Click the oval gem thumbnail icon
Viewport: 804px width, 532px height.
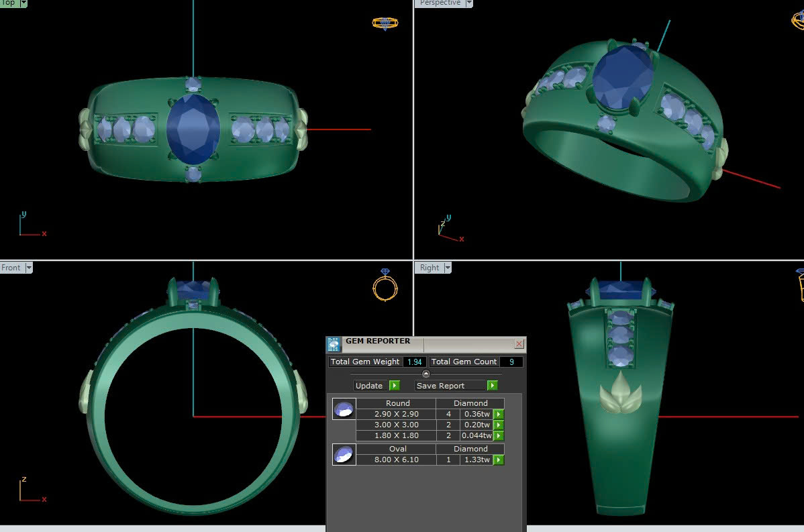[x=344, y=455]
